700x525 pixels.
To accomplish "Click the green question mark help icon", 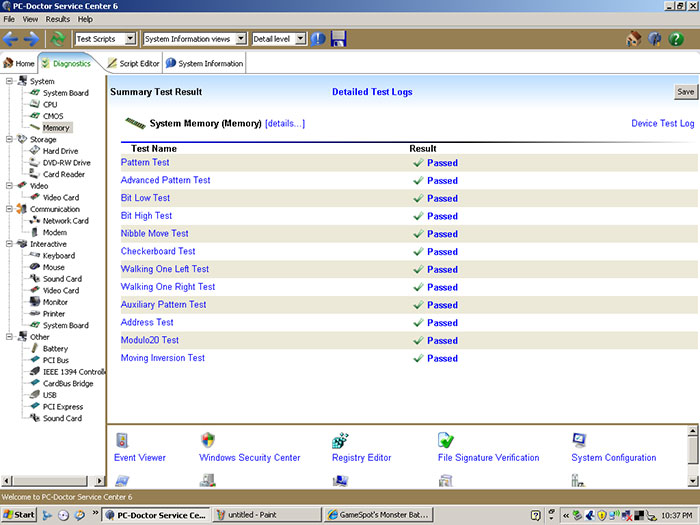I will click(x=676, y=39).
